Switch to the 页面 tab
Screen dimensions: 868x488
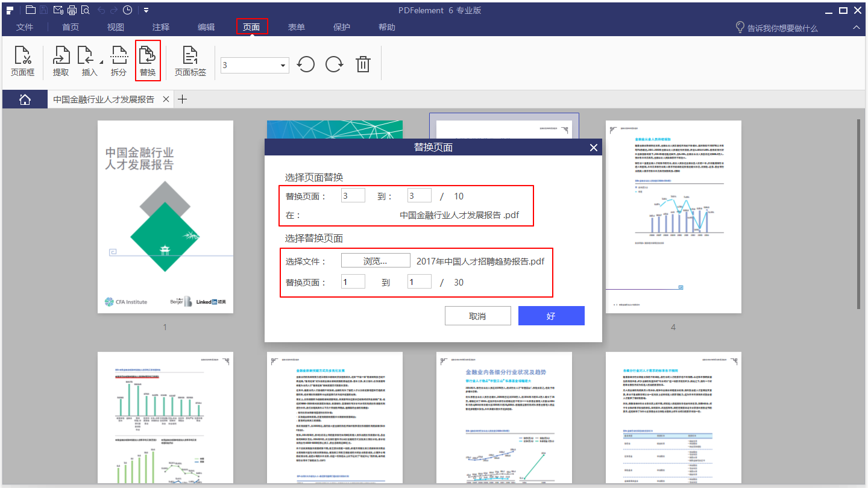[x=251, y=27]
